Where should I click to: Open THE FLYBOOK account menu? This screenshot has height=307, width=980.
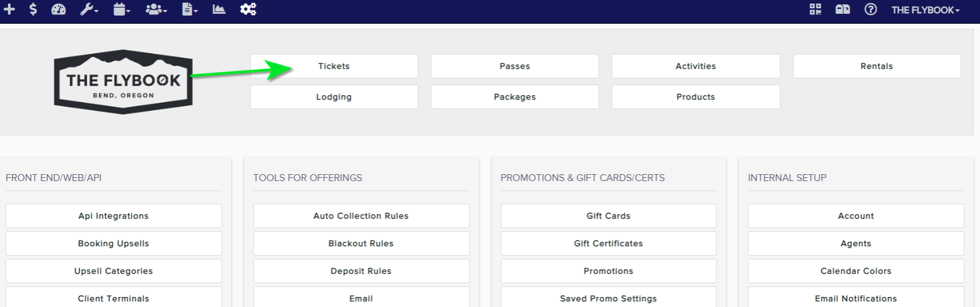pos(926,10)
